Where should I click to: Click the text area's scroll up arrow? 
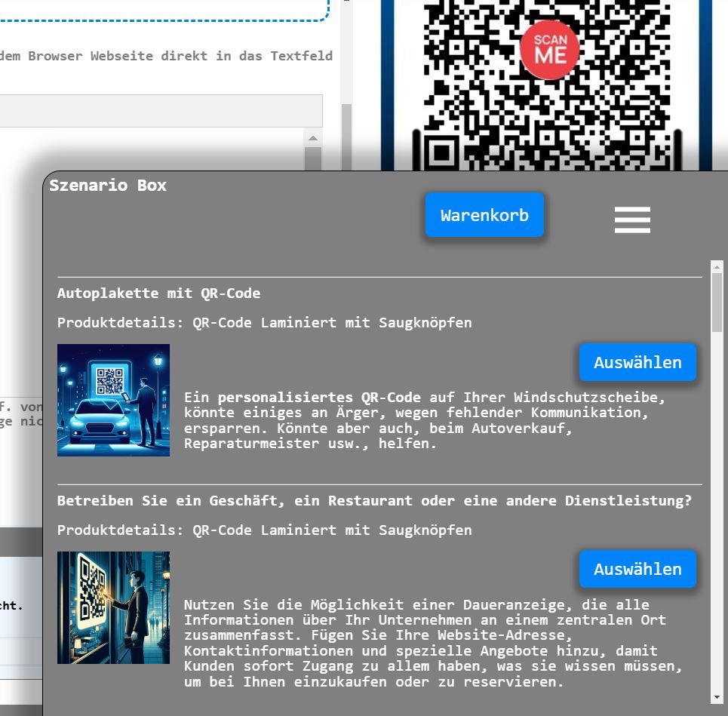tap(312, 138)
